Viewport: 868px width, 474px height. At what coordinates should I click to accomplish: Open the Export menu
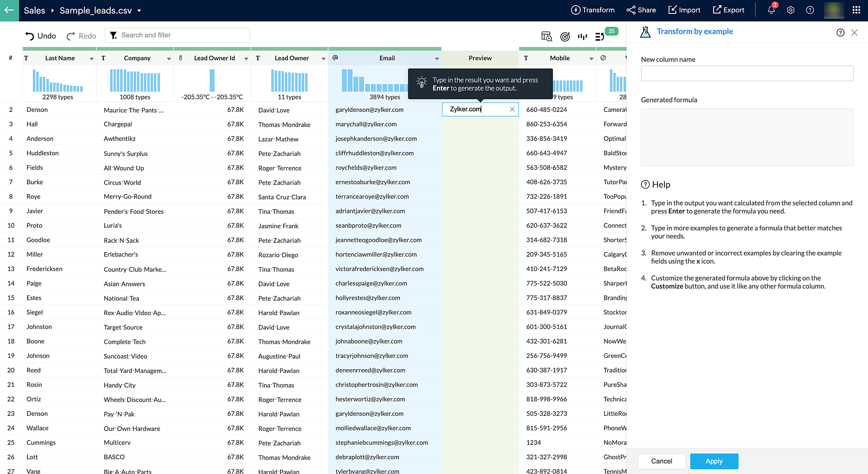(x=728, y=10)
